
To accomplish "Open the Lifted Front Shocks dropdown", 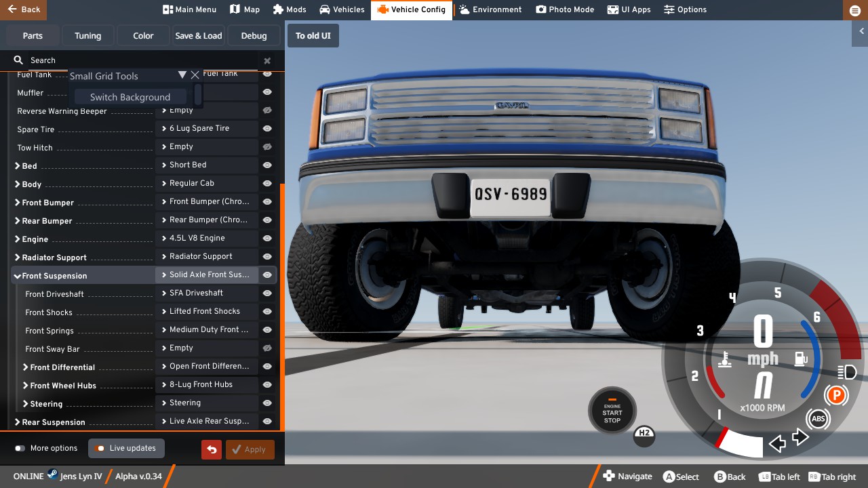I will [x=207, y=311].
